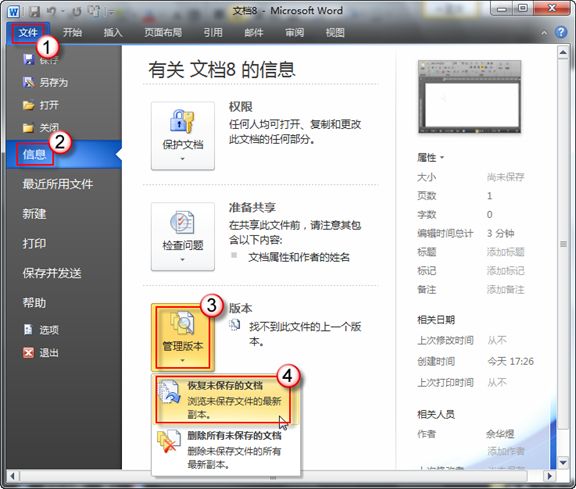576x489 pixels.
Task: Switch to the 开始 ribbon tab
Action: pyautogui.click(x=72, y=33)
